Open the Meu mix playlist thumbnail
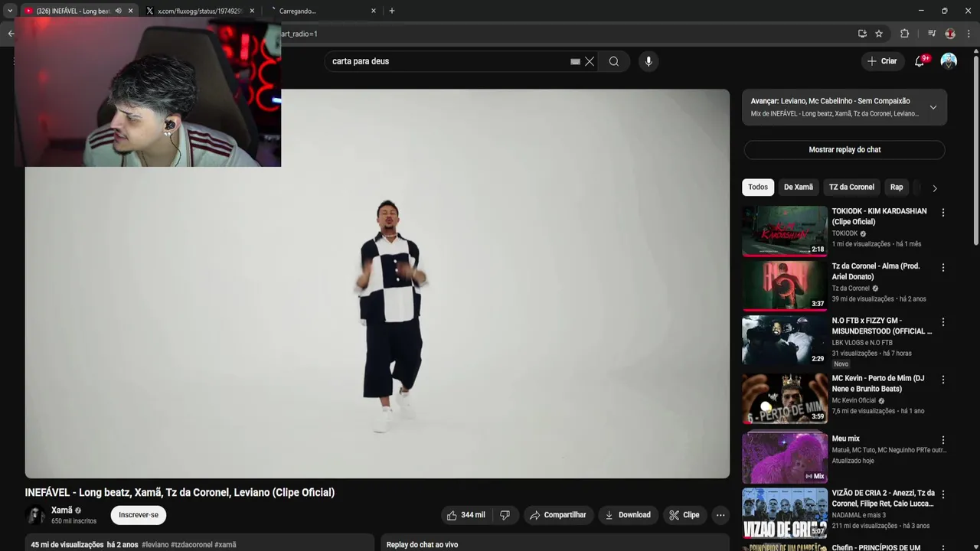The image size is (980, 551). pos(785,458)
